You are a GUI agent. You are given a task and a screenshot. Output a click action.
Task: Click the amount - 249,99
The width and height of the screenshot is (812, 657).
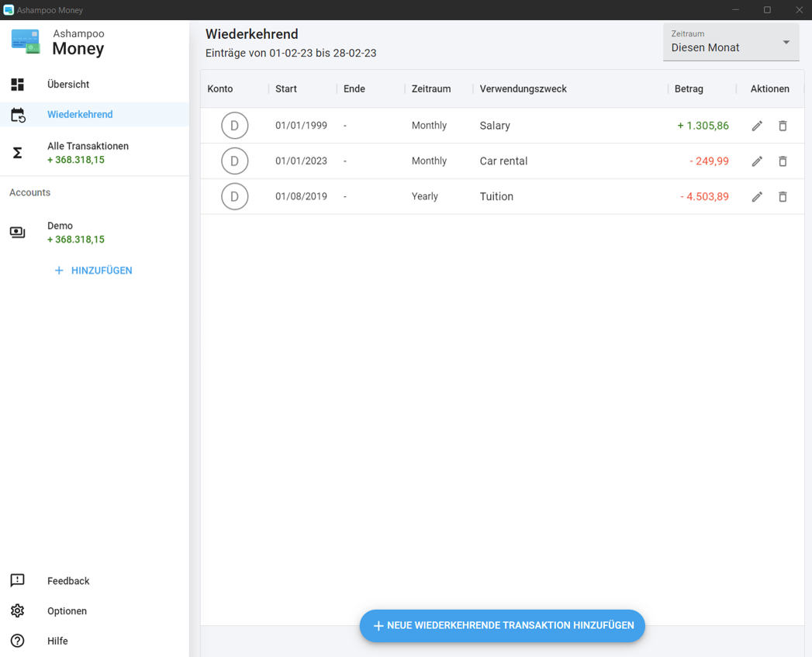tap(709, 161)
